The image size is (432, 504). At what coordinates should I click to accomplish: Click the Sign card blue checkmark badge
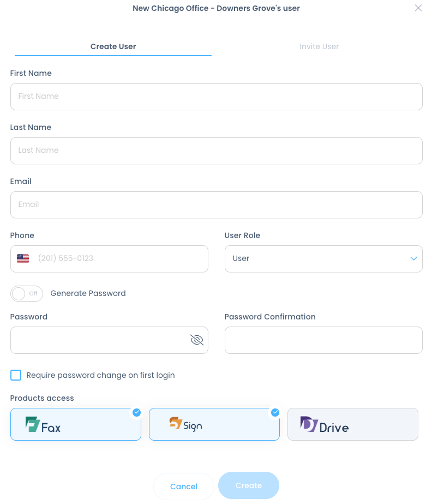275,412
